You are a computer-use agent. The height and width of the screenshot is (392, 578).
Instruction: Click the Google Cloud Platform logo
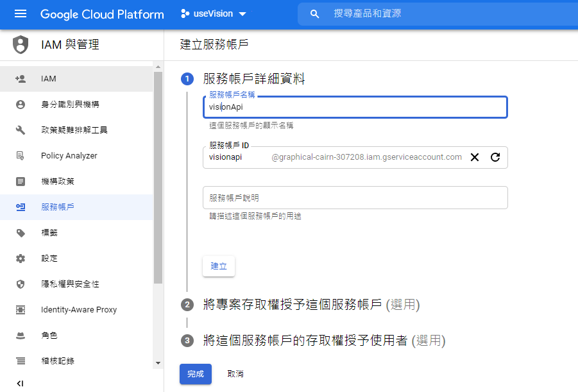pyautogui.click(x=102, y=14)
